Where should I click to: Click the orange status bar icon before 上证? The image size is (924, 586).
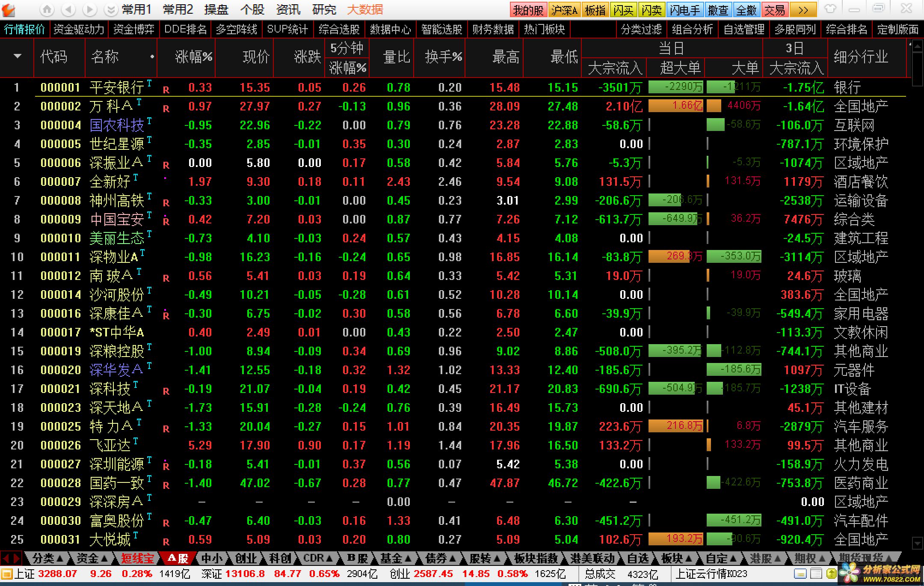click(7, 573)
